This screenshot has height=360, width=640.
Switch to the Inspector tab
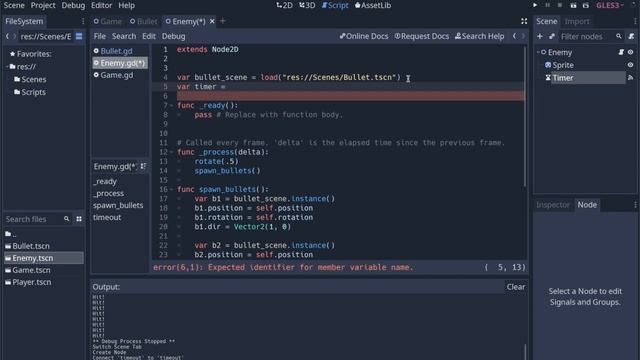[x=553, y=205]
